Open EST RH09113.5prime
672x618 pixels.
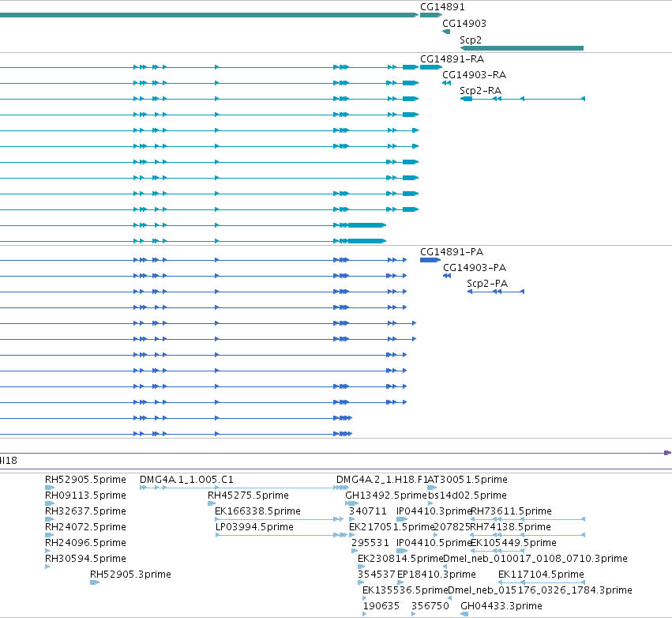point(85,496)
